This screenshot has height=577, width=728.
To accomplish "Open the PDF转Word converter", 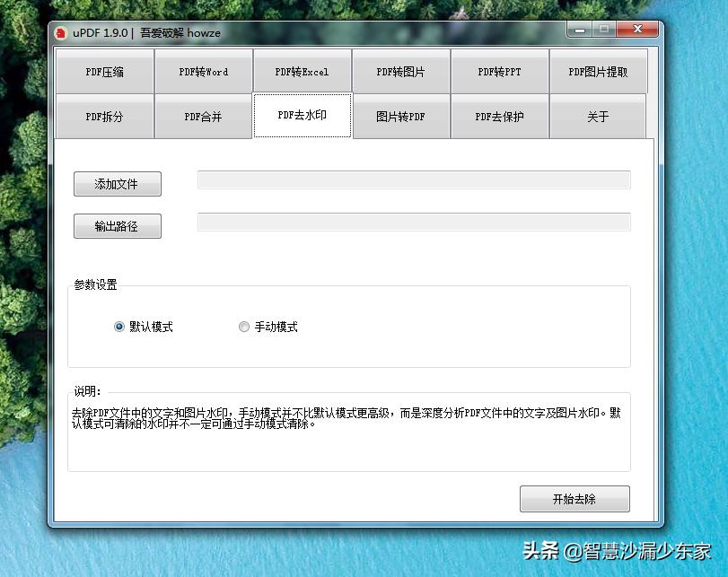I will 204,71.
